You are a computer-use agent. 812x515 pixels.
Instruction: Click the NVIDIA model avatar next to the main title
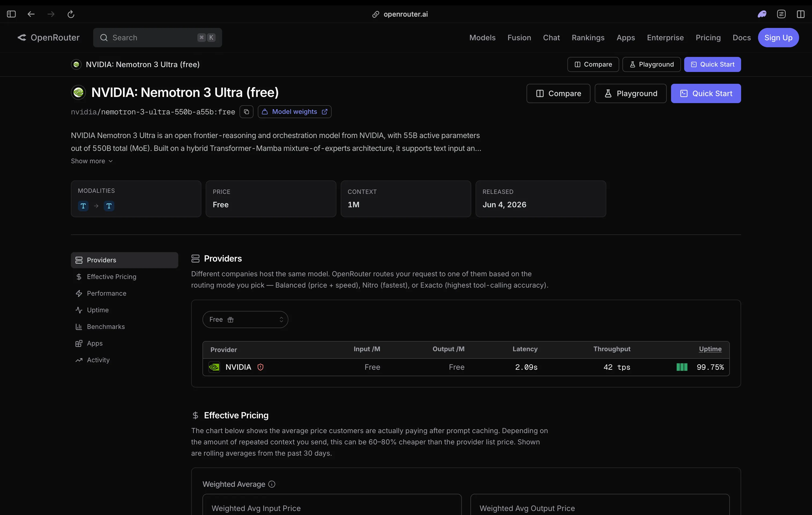pos(78,92)
